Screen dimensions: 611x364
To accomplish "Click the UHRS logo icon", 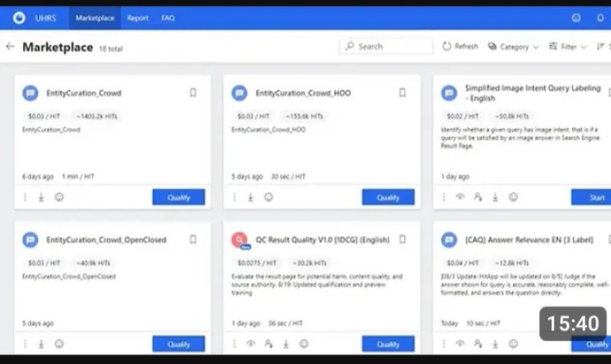I will pos(19,18).
